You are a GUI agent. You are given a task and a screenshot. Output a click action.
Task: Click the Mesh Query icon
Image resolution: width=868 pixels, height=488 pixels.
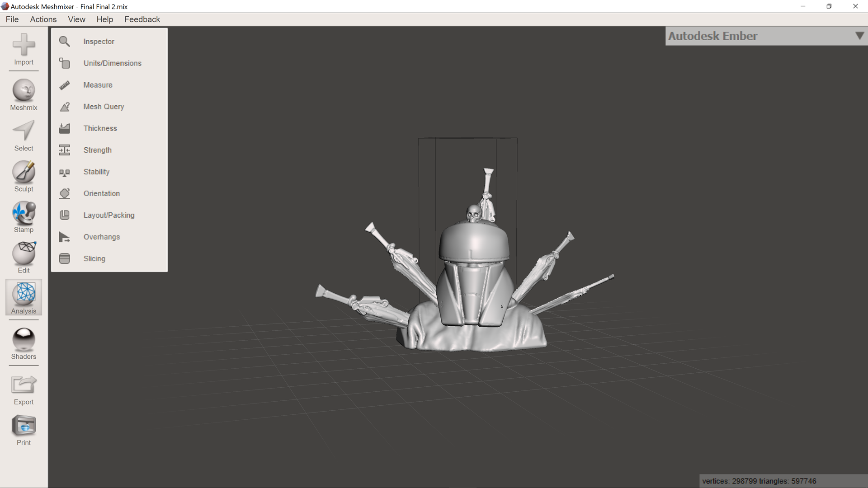click(65, 107)
